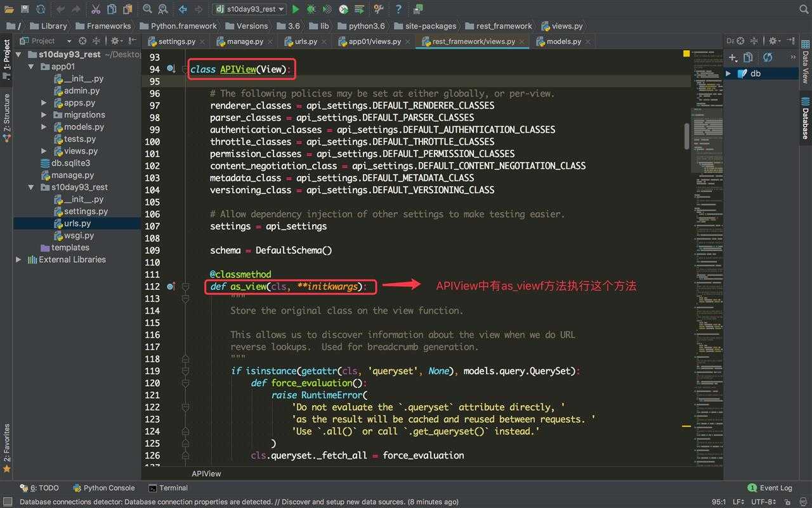Open help with the question mark icon

tap(398, 9)
